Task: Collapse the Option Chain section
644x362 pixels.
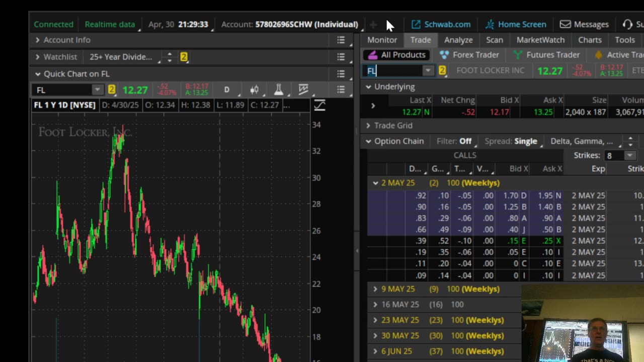Action: click(x=368, y=141)
